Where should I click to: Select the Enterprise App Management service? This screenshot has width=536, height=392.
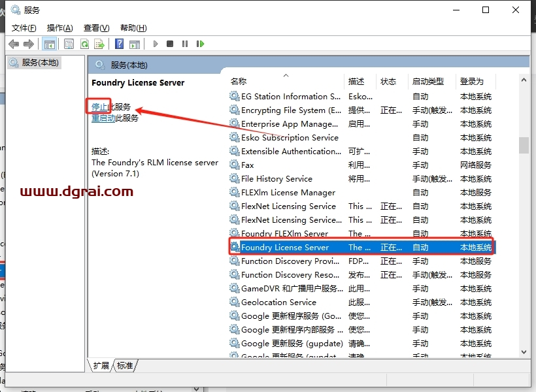pyautogui.click(x=361, y=123)
